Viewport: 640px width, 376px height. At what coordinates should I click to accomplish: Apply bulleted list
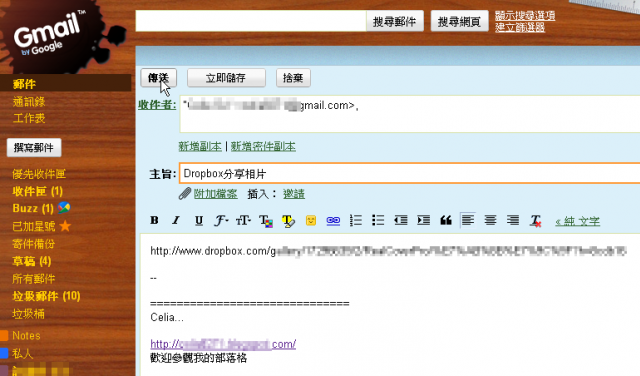tap(378, 221)
